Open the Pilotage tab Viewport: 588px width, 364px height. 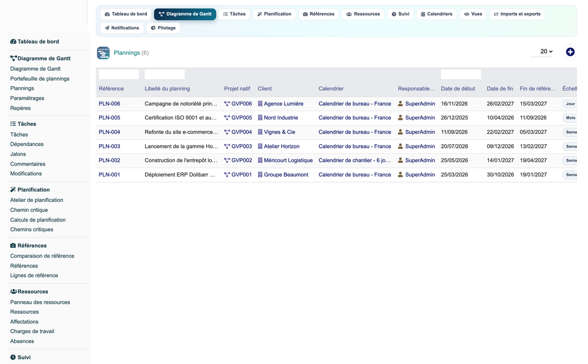(163, 28)
